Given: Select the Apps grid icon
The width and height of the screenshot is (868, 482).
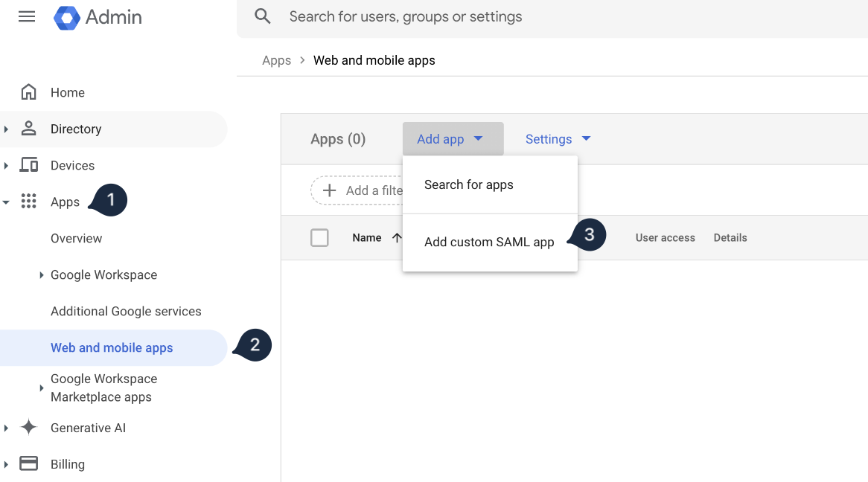Looking at the screenshot, I should click(28, 201).
